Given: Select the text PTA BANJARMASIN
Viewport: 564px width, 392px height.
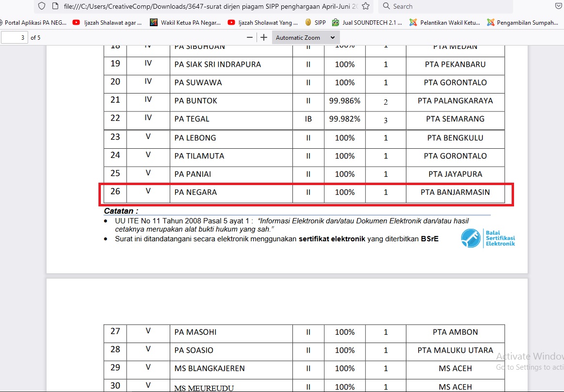Looking at the screenshot, I should (455, 192).
